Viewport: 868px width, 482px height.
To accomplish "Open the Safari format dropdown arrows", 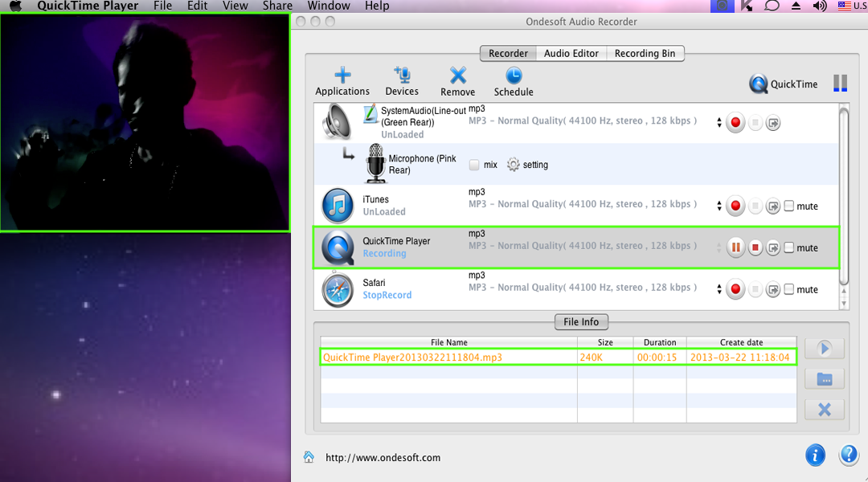I will tap(719, 289).
